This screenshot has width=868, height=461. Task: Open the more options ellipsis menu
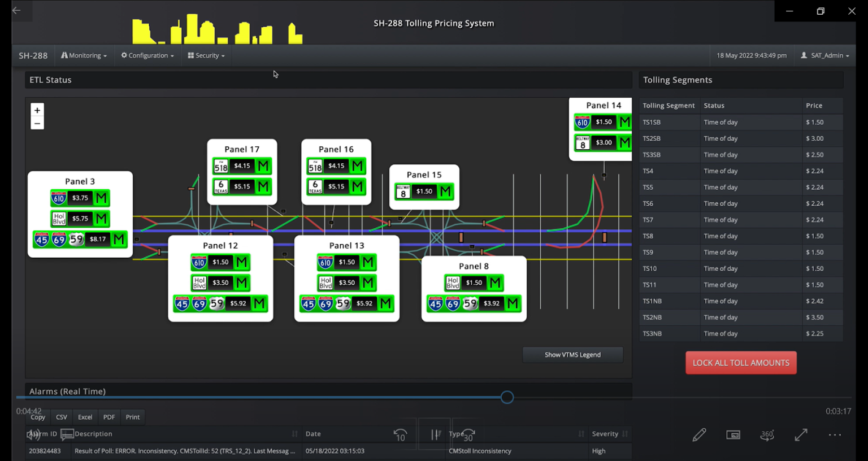coord(835,434)
